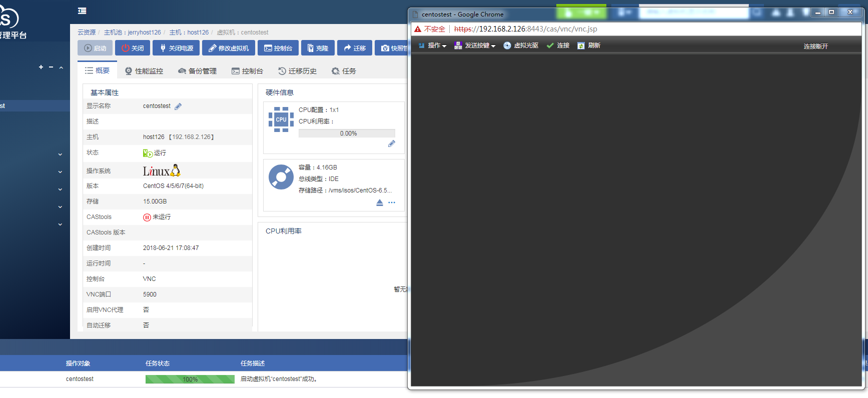Expand the bottommost sidebar chevron
The image size is (868, 398).
coord(60,224)
